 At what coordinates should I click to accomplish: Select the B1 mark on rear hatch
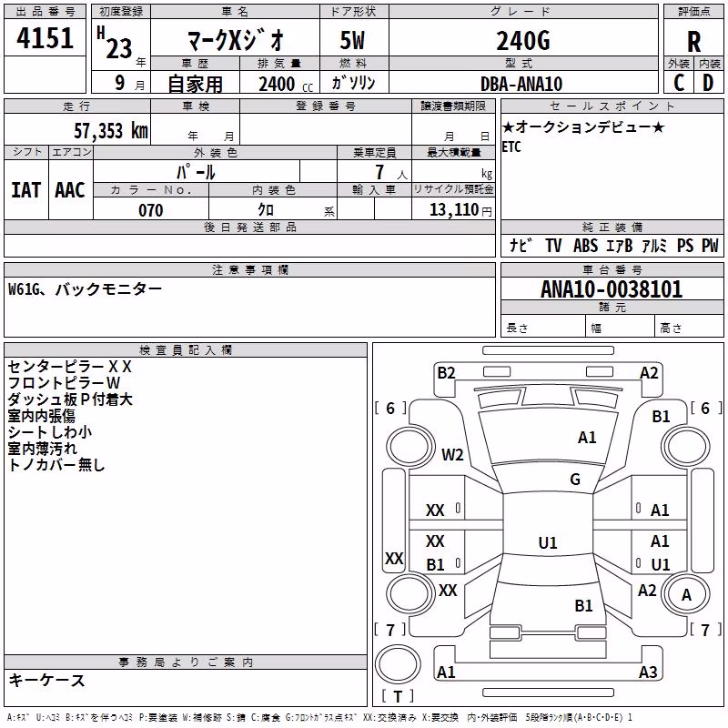[583, 606]
